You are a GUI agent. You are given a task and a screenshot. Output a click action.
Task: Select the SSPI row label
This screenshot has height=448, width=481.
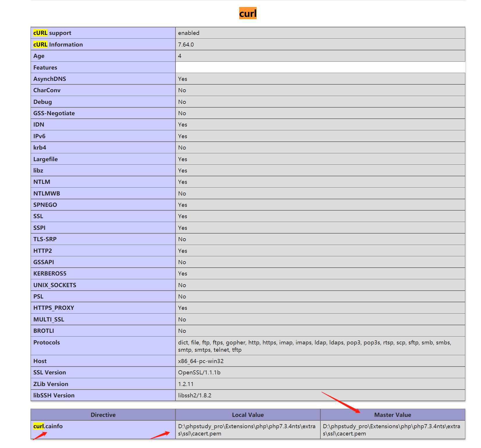[39, 228]
